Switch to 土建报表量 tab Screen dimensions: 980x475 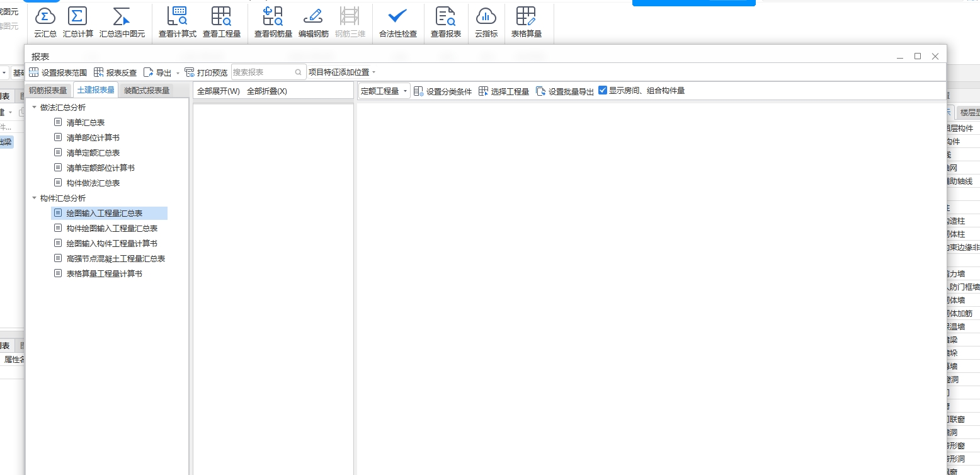pyautogui.click(x=96, y=90)
